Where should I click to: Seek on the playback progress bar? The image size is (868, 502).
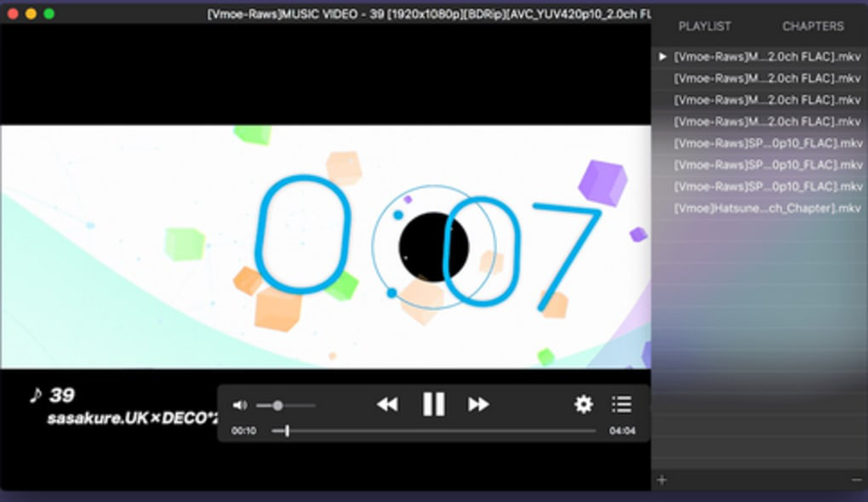pos(433,431)
